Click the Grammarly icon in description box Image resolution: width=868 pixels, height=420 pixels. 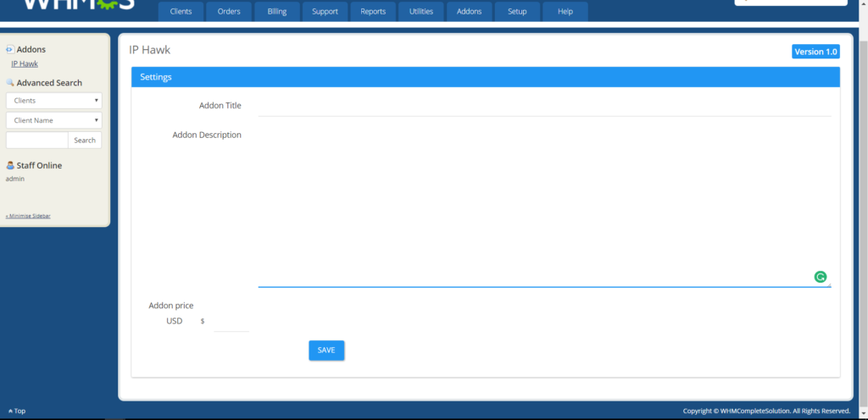821,277
